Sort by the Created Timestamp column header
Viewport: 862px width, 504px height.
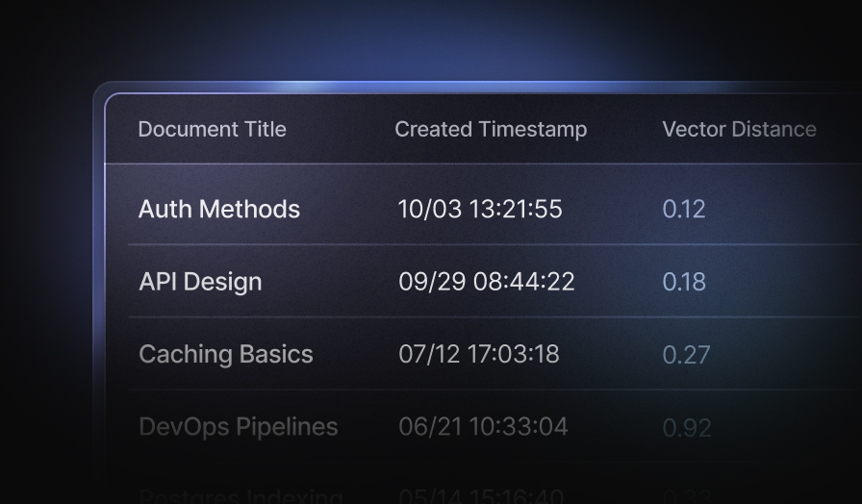490,129
